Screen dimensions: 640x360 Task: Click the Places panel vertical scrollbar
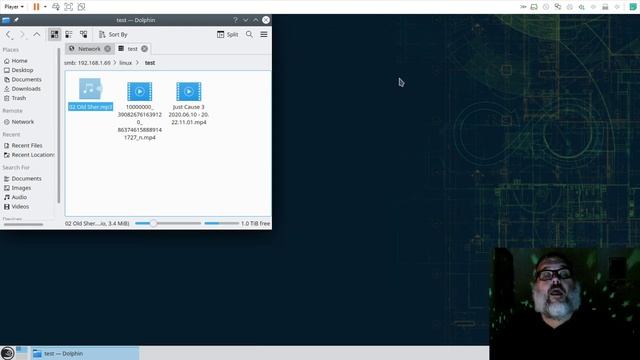(59, 125)
